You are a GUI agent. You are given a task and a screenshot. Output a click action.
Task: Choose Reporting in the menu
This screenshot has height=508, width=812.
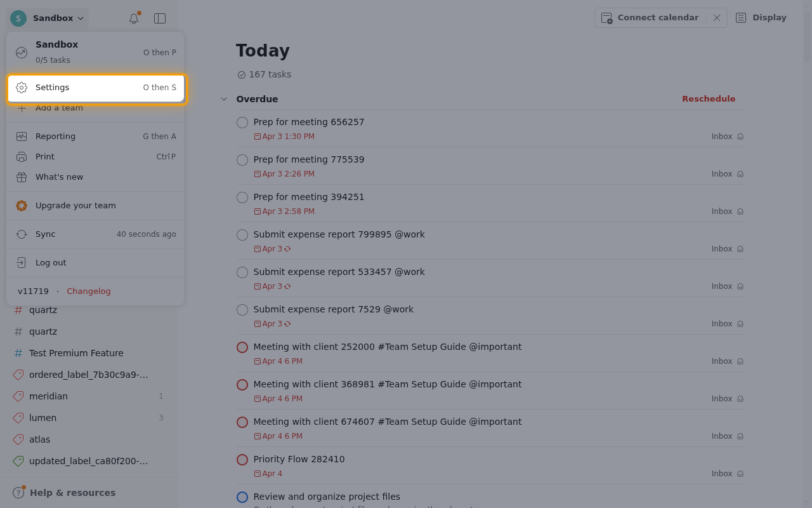(x=95, y=137)
